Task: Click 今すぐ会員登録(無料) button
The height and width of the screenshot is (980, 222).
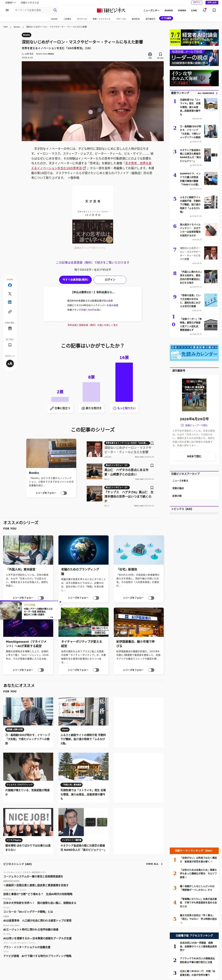Action: coord(75,280)
